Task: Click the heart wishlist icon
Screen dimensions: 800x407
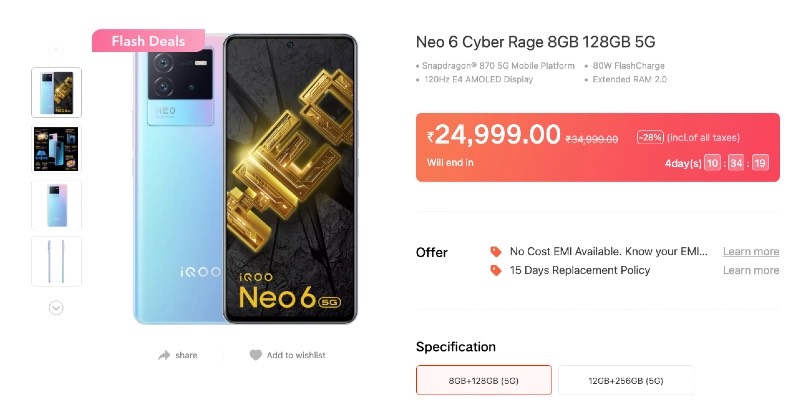Action: (x=255, y=355)
